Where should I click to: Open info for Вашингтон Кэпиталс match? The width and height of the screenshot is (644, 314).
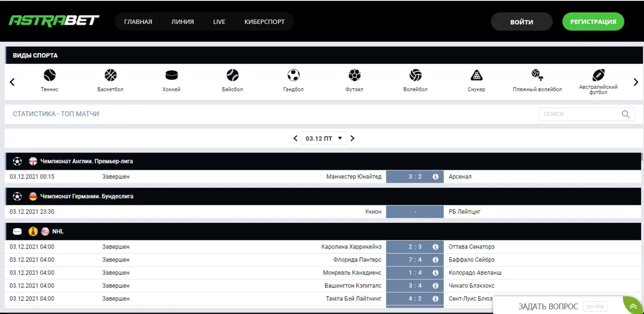point(436,286)
